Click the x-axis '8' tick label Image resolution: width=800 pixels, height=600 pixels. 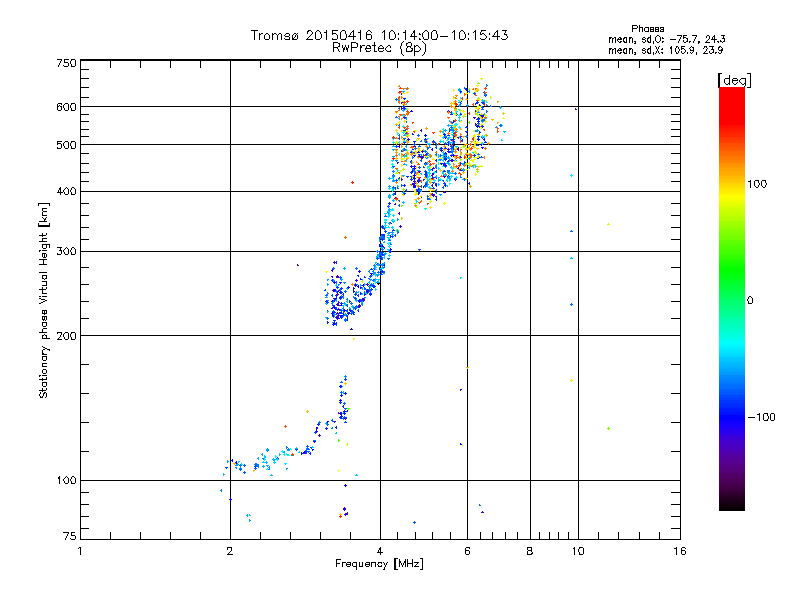[530, 551]
